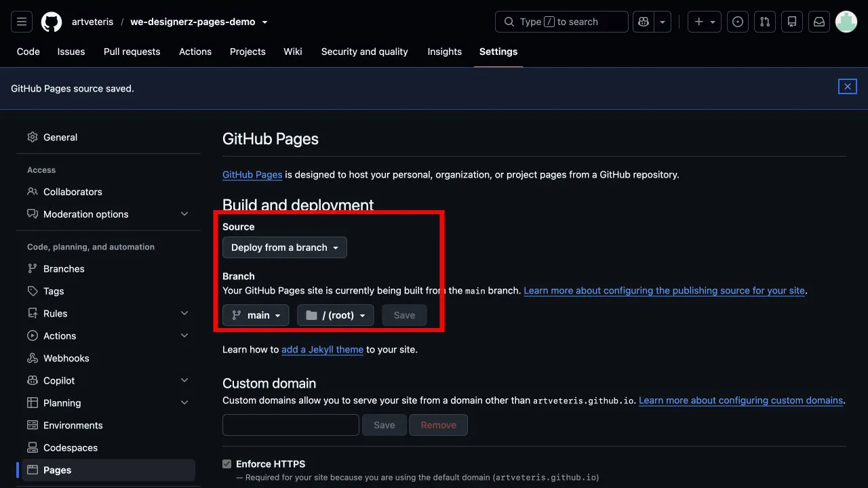Open the / (root) folder dropdown
Image resolution: width=868 pixels, height=488 pixels.
[336, 315]
